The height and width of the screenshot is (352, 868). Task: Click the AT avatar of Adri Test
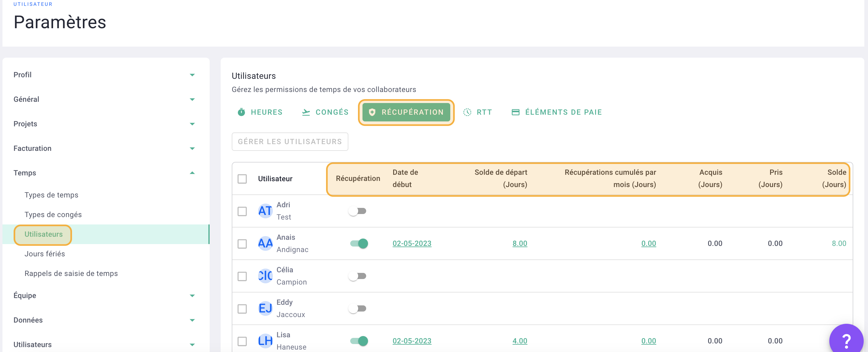click(x=265, y=211)
